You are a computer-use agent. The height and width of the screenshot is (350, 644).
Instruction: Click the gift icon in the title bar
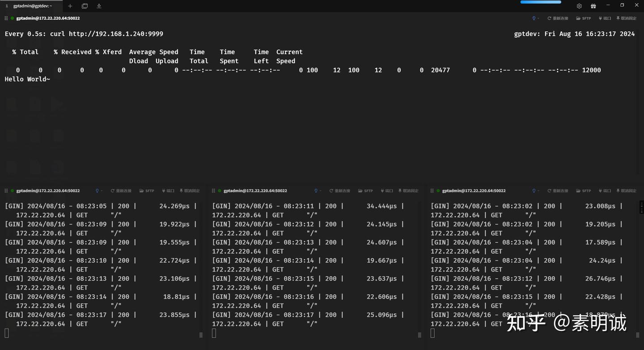pyautogui.click(x=593, y=6)
